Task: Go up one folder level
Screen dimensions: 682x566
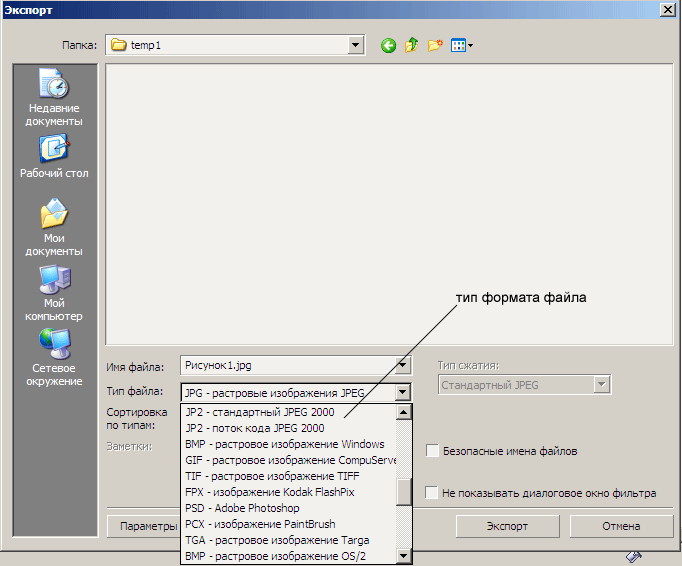Action: pos(411,45)
